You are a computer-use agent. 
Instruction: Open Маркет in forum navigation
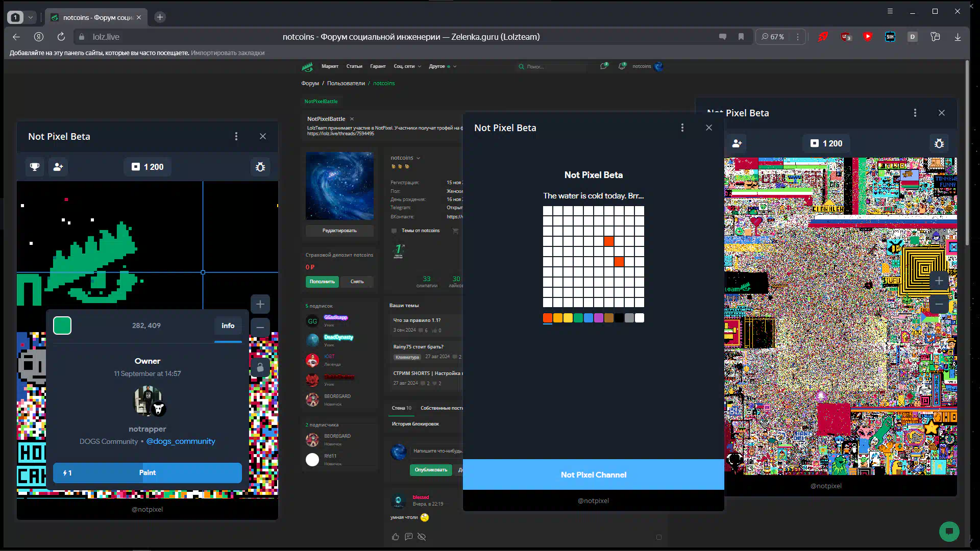coord(330,66)
